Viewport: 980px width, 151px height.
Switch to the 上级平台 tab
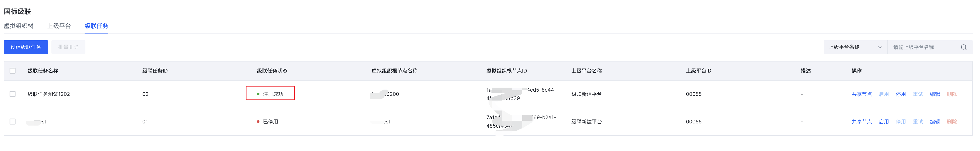coord(59,26)
